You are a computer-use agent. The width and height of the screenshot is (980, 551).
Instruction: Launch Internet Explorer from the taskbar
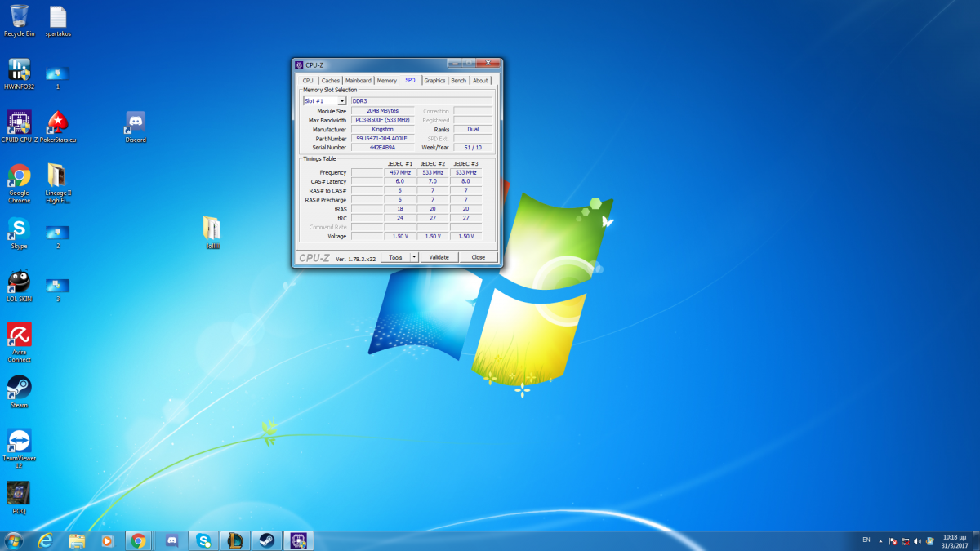pyautogui.click(x=46, y=540)
